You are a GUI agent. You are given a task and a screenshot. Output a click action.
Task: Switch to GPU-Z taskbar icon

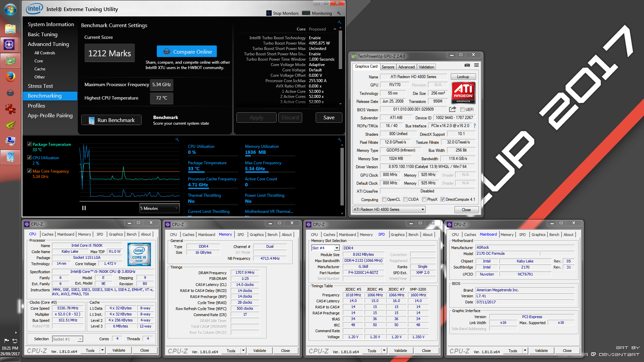coord(10,61)
